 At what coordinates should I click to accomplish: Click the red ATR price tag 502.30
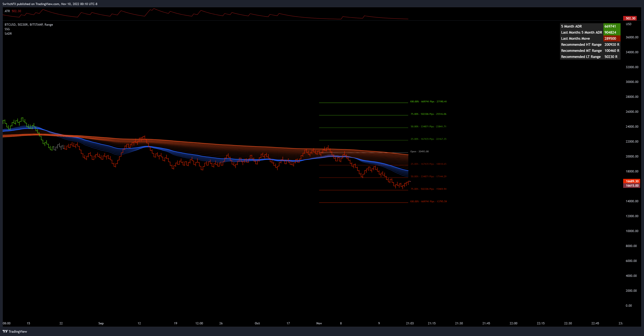pyautogui.click(x=630, y=18)
